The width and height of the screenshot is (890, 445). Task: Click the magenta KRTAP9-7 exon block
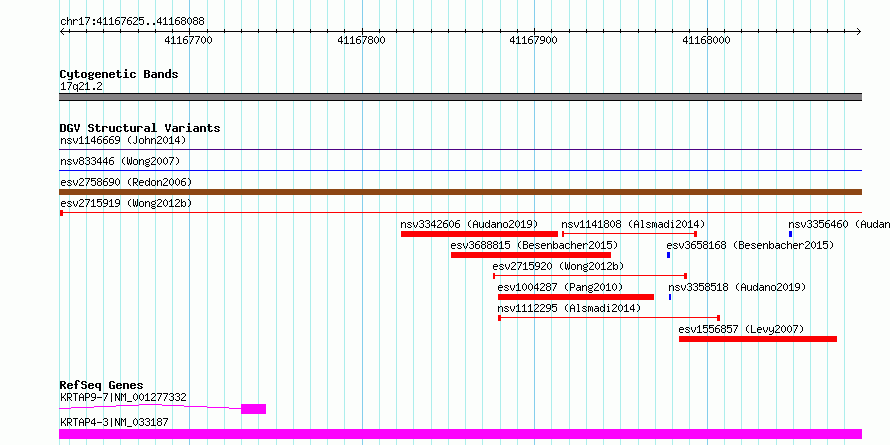coord(253,409)
